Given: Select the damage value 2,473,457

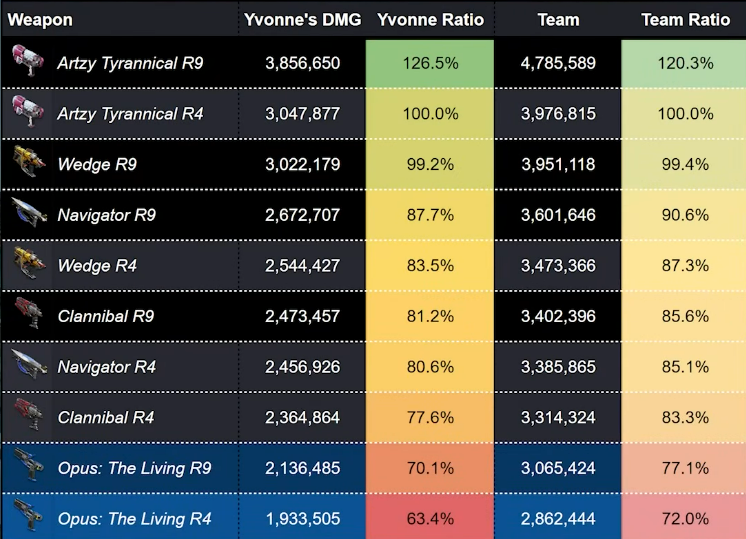Looking at the screenshot, I should point(303,316).
